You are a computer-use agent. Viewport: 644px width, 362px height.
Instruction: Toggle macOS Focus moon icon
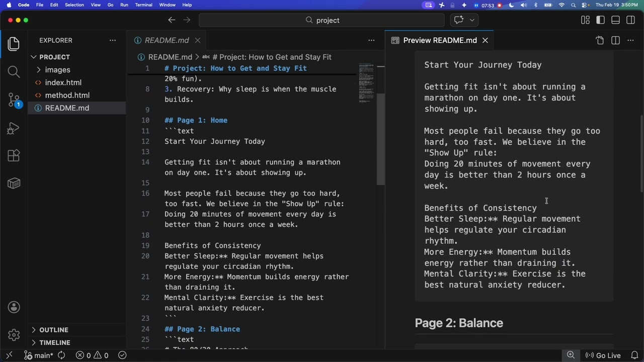pyautogui.click(x=512, y=5)
